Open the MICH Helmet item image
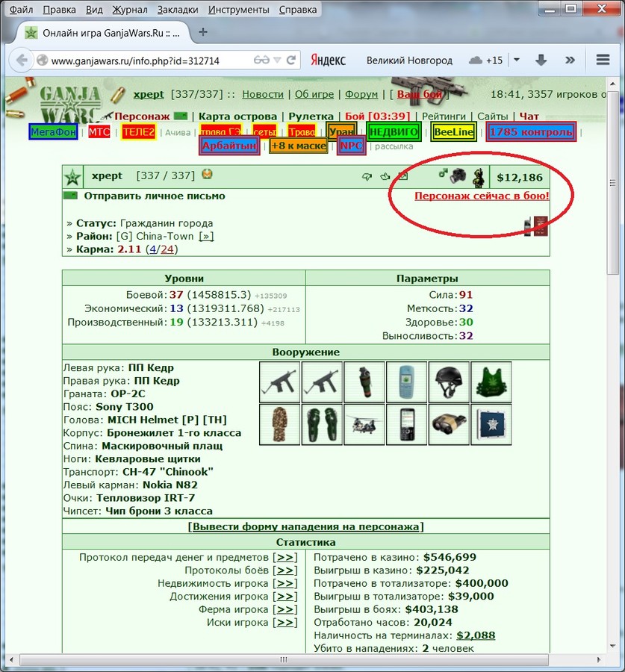Image resolution: width=625 pixels, height=672 pixels. (x=449, y=382)
